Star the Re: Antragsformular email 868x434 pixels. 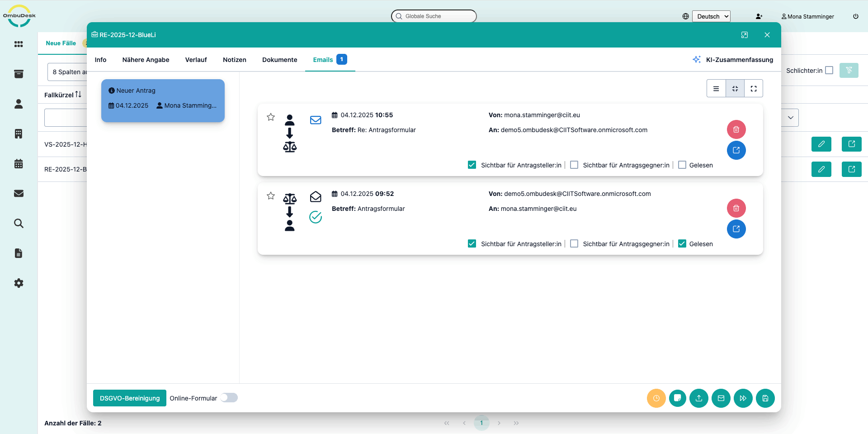271,117
